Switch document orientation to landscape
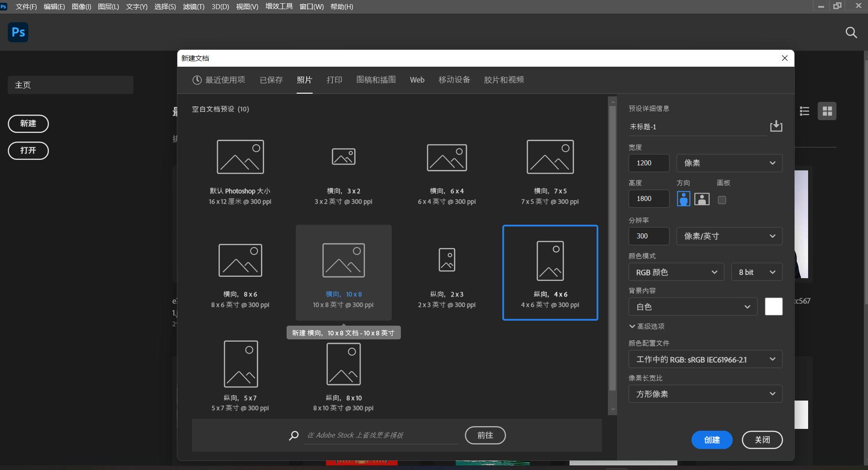Image resolution: width=868 pixels, height=470 pixels. tap(702, 199)
